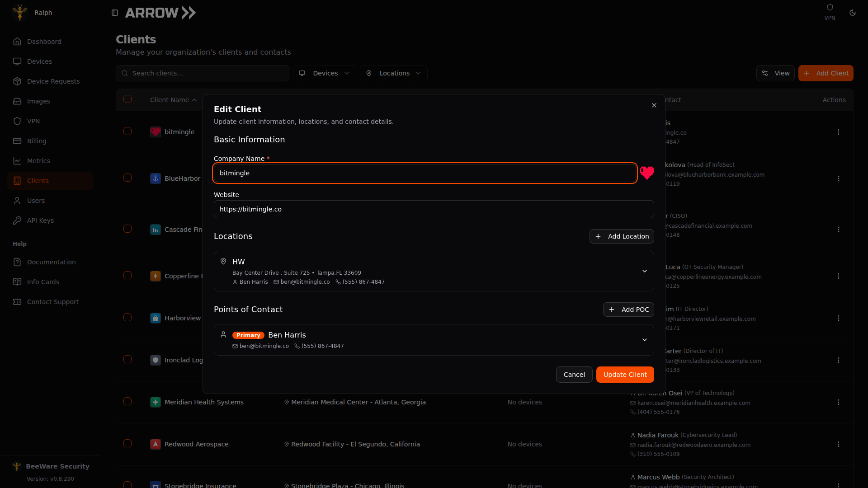The width and height of the screenshot is (868, 488).
Task: Click the Update Client button
Action: tap(625, 375)
